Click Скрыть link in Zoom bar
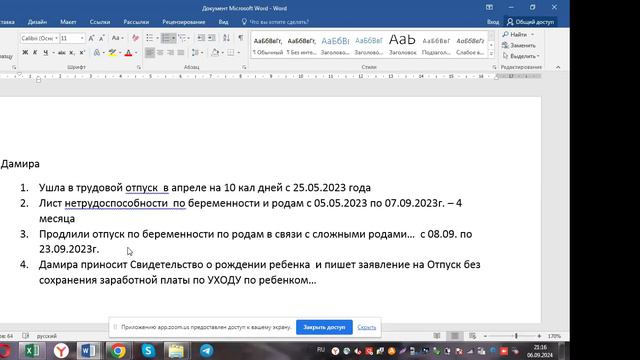 (367, 327)
